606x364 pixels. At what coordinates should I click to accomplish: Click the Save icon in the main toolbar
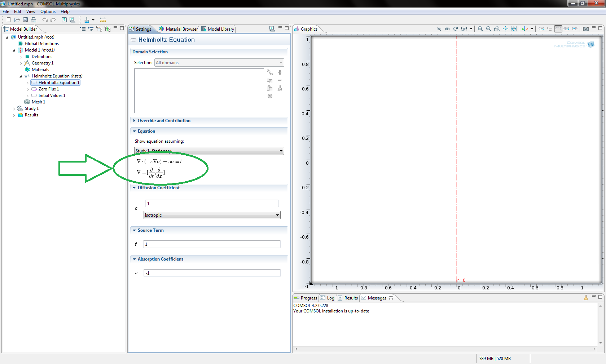point(25,20)
